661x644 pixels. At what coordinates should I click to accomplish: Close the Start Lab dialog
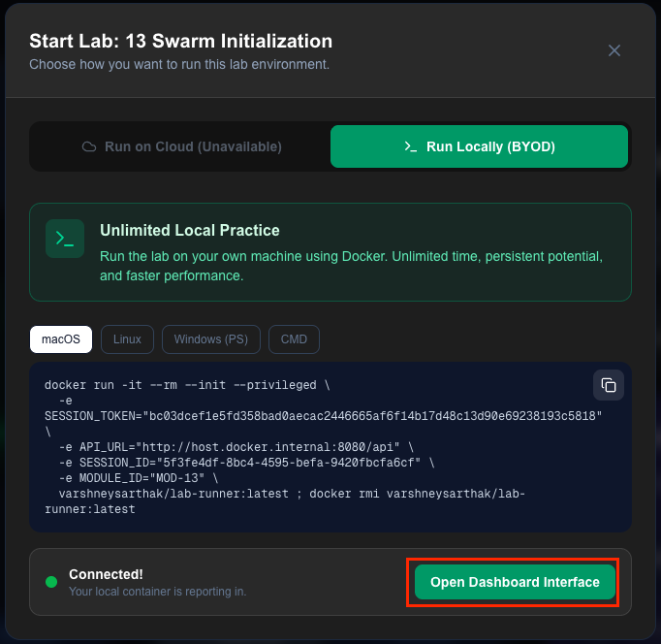pyautogui.click(x=614, y=50)
